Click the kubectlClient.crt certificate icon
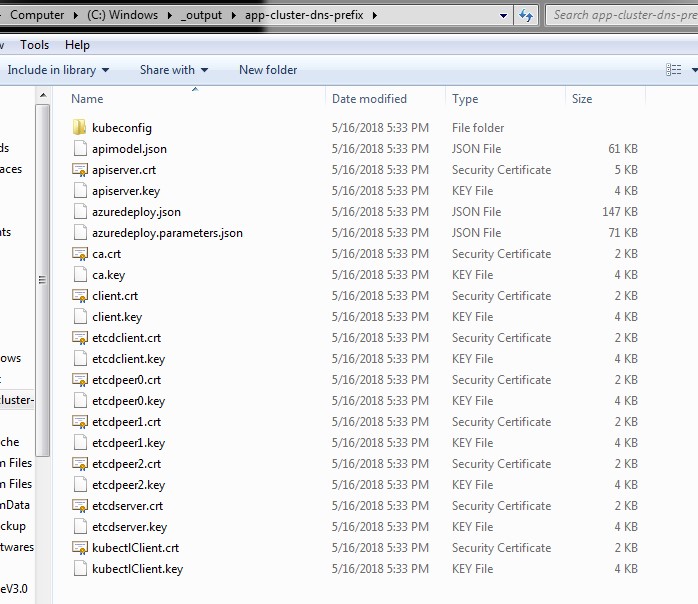 coord(80,547)
